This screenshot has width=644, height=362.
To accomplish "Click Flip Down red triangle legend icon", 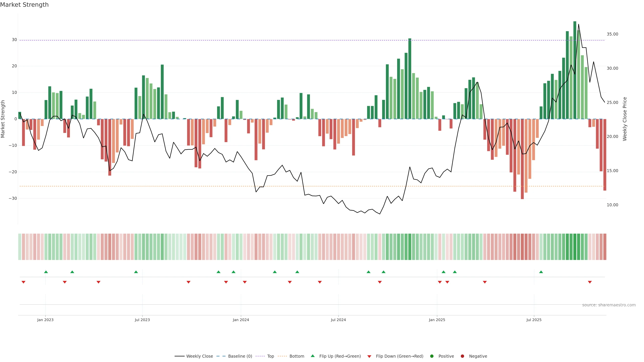I will point(369,356).
